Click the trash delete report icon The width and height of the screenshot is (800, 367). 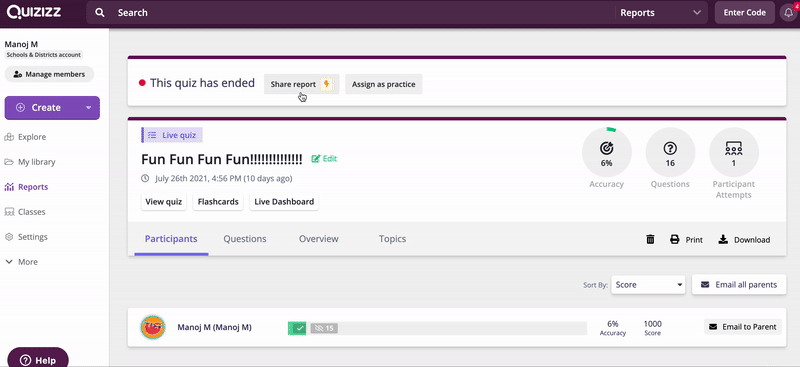(x=650, y=239)
